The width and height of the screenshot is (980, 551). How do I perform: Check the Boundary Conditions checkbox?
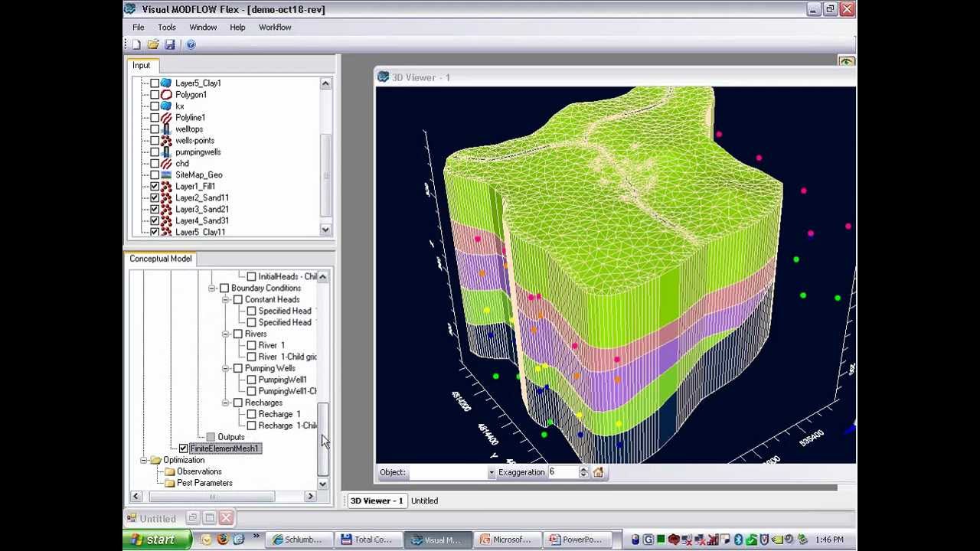(x=224, y=289)
